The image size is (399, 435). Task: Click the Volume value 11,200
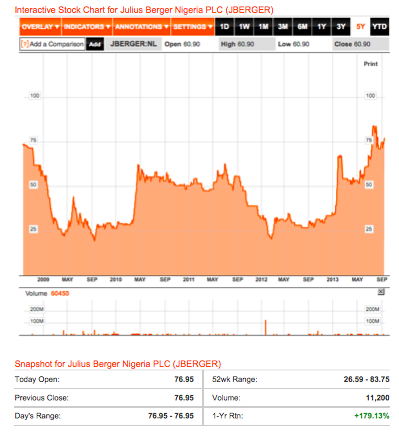click(378, 398)
